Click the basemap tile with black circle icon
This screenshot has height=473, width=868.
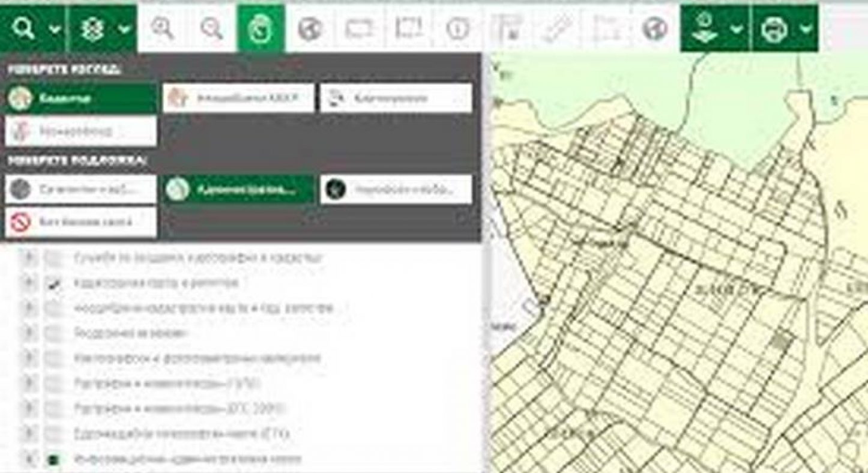coord(396,190)
